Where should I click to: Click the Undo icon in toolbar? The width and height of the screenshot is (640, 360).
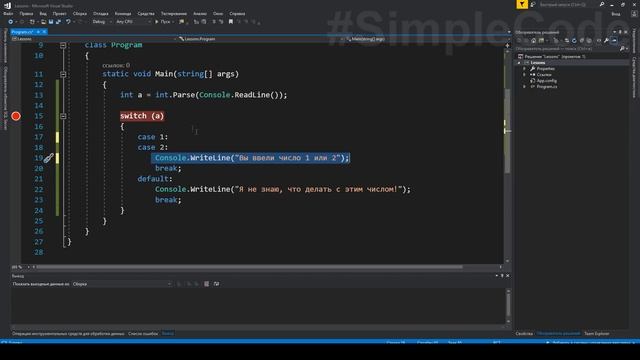click(68, 22)
